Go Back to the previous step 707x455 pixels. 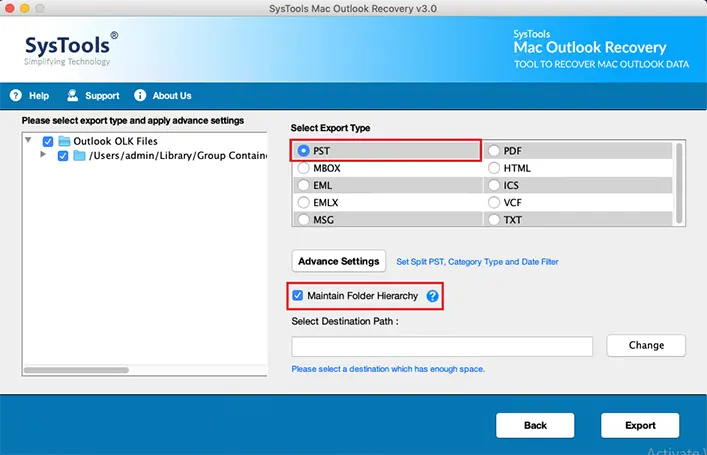[535, 425]
